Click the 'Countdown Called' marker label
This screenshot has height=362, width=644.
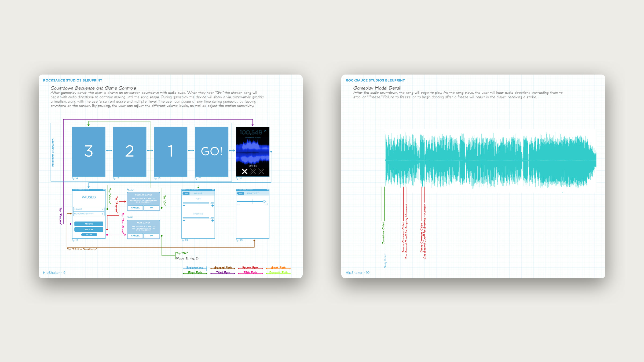pyautogui.click(x=383, y=233)
